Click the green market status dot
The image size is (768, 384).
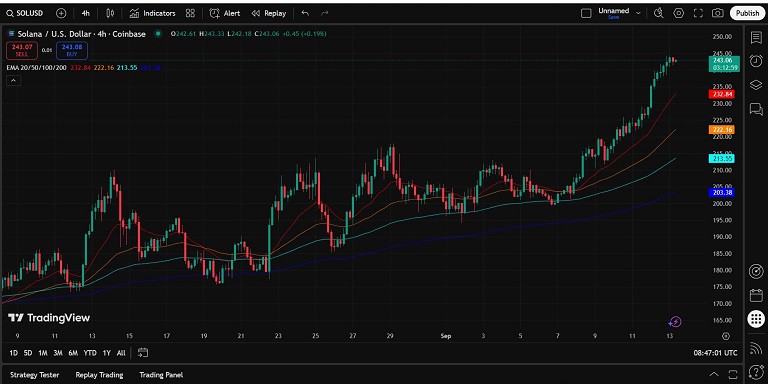[x=158, y=34]
